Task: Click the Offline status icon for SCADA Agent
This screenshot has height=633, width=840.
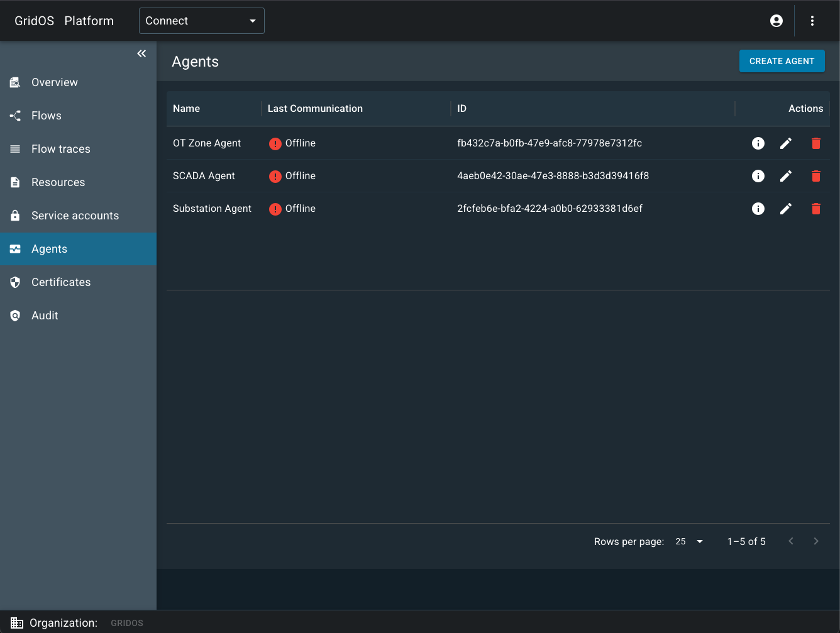Action: pyautogui.click(x=275, y=176)
